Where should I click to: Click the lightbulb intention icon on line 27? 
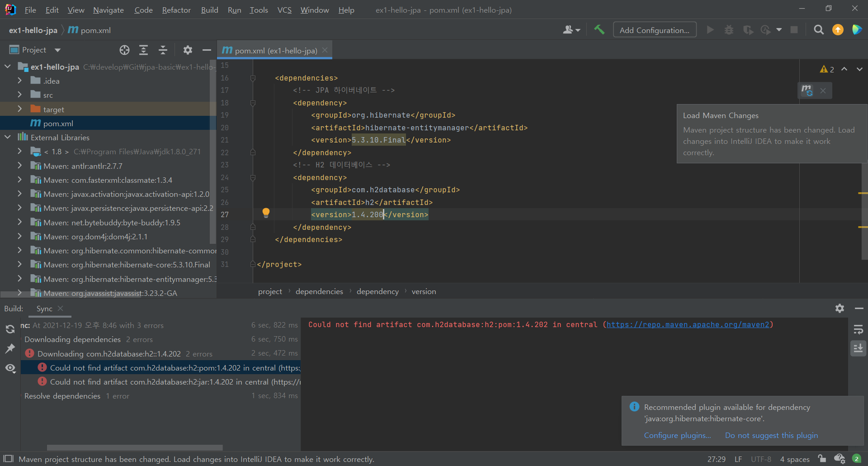pos(266,213)
